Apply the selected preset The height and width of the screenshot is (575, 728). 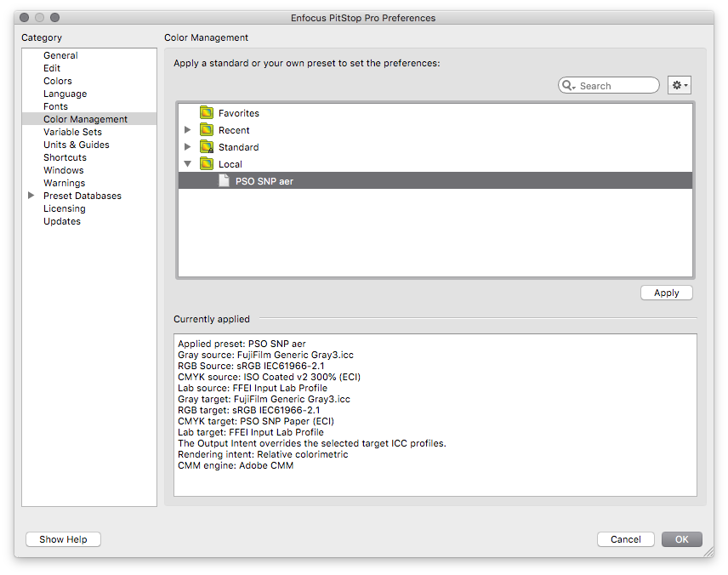coord(666,293)
